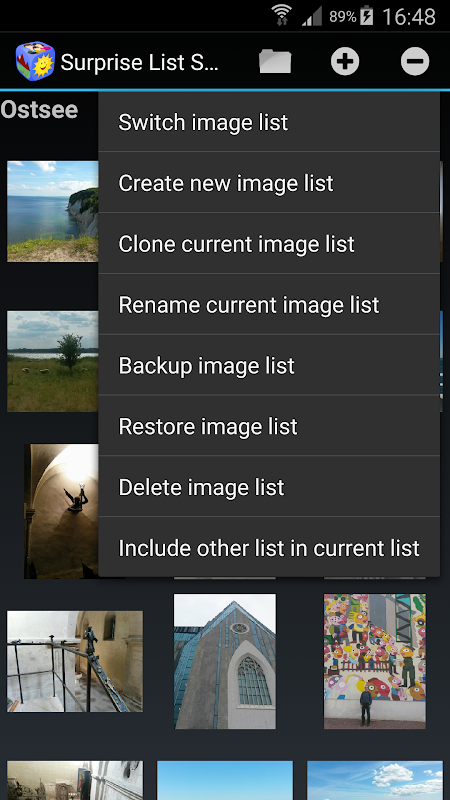This screenshot has width=450, height=800.
Task: Open the railing with statue thumbnail
Action: tap(74, 661)
